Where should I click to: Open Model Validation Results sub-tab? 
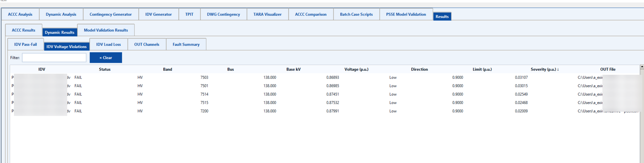point(106,30)
